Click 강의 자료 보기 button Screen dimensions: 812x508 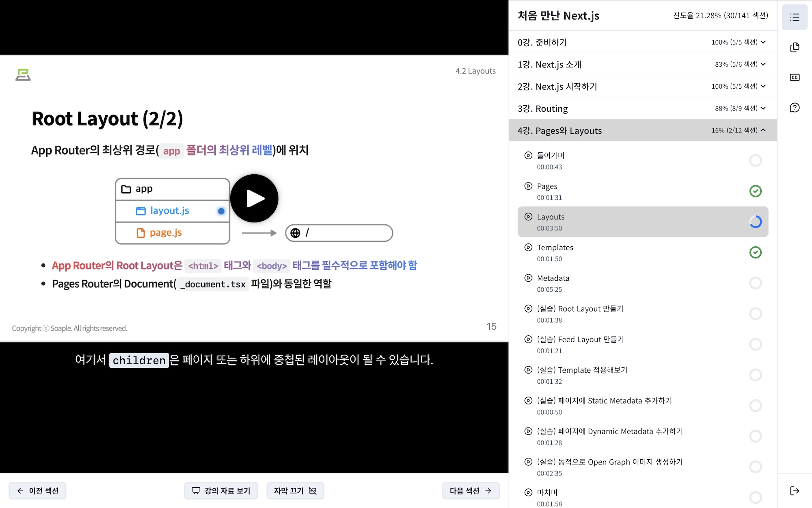pyautogui.click(x=221, y=491)
